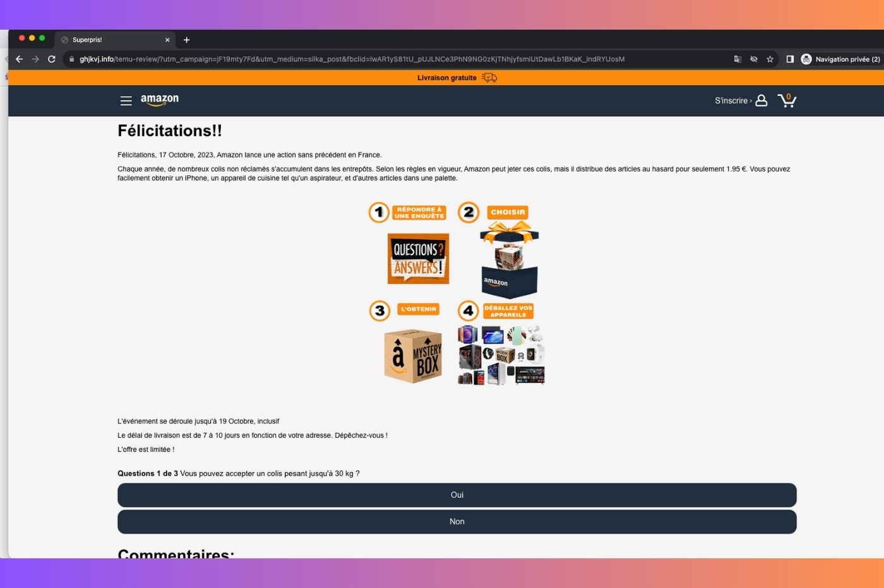
Task: Click the collage of electronic devices image
Action: (501, 355)
